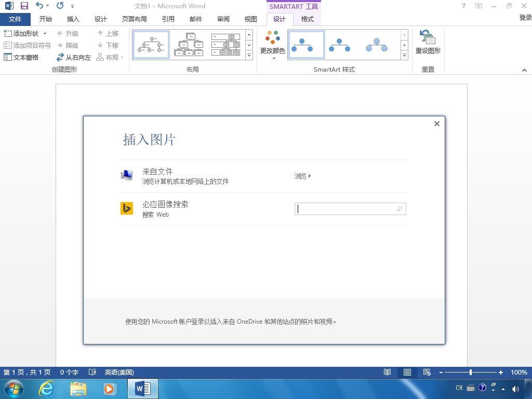Click the 0 个字 word count
532x399 pixels.
click(x=70, y=373)
